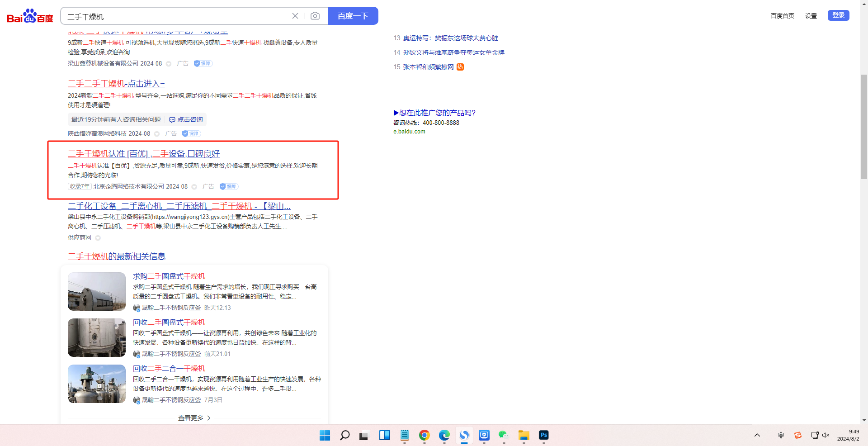
Task: Click the 梁山鑫尊机械设备有限公司 advertiser name
Action: 103,64
